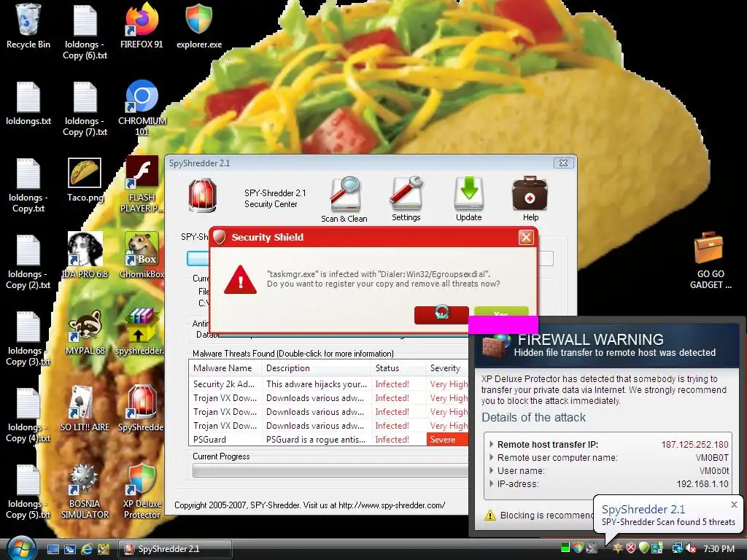Viewport: 747px width, 560px height.
Task: Click the Severe severity cell
Action: pos(447,440)
